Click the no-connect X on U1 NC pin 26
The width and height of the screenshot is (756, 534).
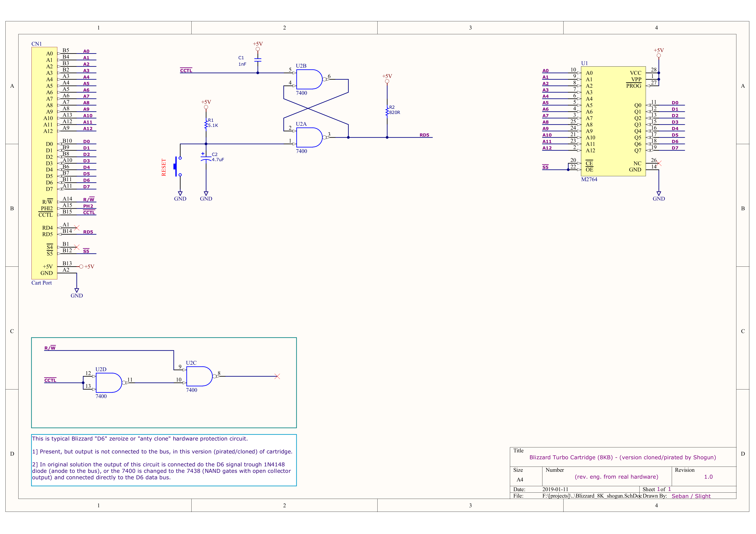tap(659, 163)
